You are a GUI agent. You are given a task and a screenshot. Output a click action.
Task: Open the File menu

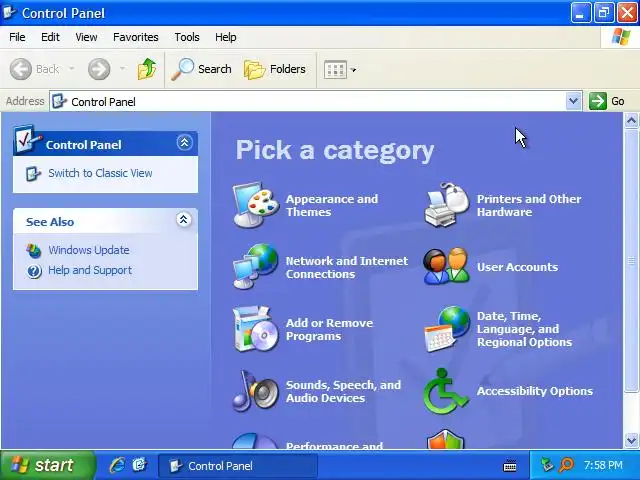tap(17, 37)
